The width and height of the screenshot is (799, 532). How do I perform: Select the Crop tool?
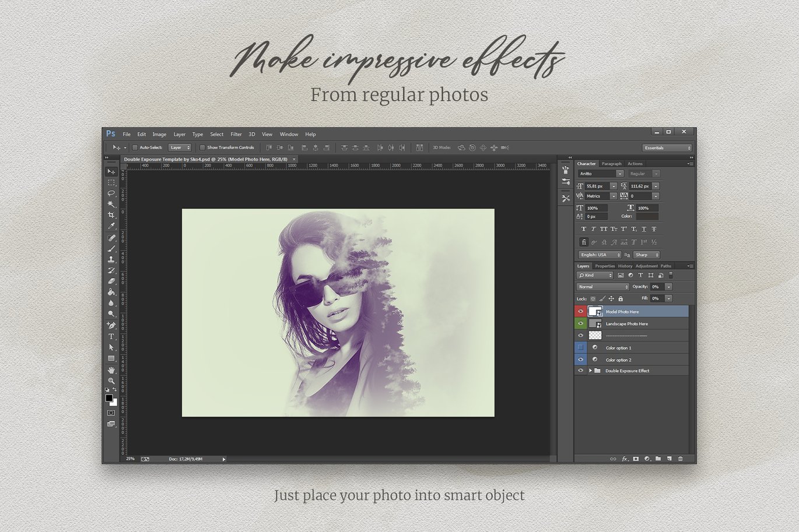pos(111,215)
